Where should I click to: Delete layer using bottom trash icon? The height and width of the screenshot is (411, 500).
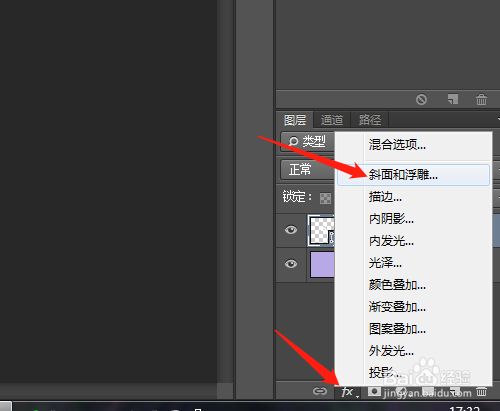(481, 391)
